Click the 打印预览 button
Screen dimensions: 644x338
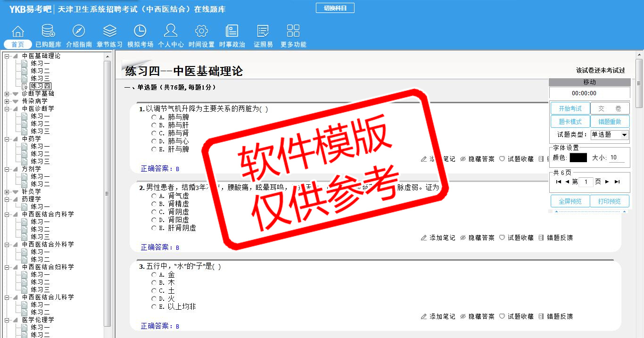(610, 201)
